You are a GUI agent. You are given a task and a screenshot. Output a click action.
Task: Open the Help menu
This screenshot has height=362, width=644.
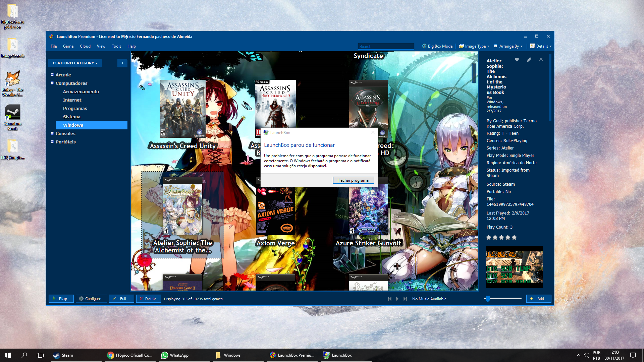click(x=131, y=46)
